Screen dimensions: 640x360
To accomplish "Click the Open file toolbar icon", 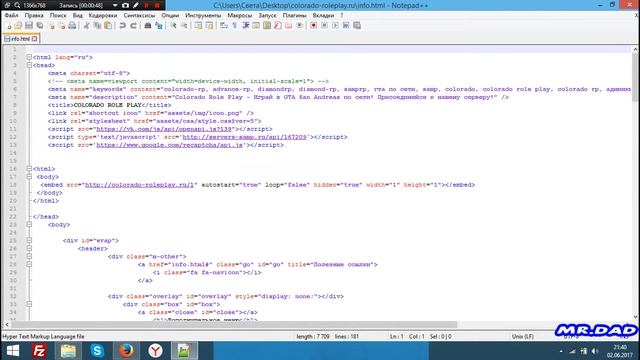I will click(x=18, y=26).
